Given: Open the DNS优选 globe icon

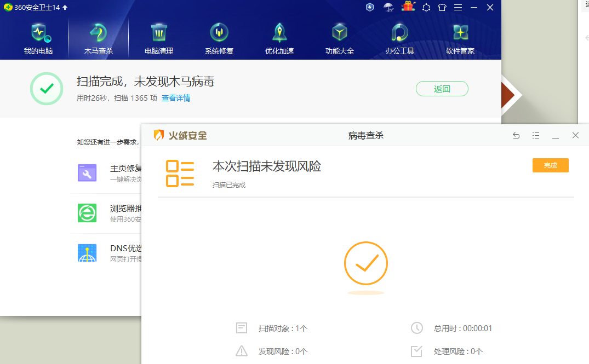Looking at the screenshot, I should [87, 253].
